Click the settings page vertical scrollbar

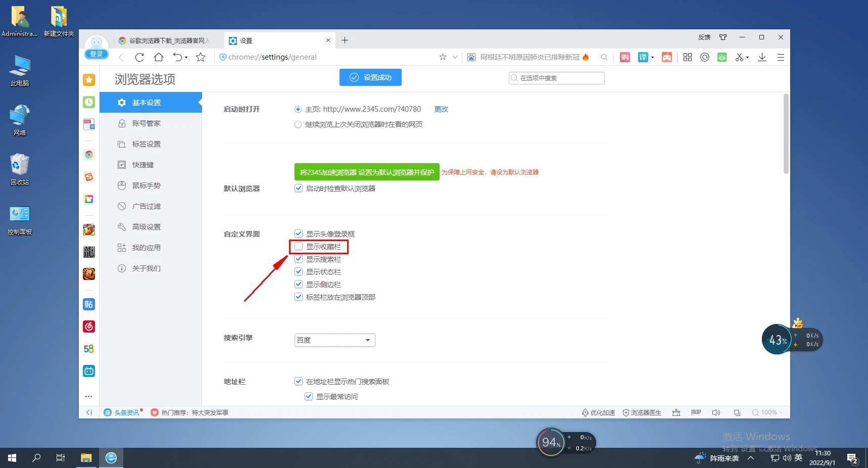pos(786,134)
